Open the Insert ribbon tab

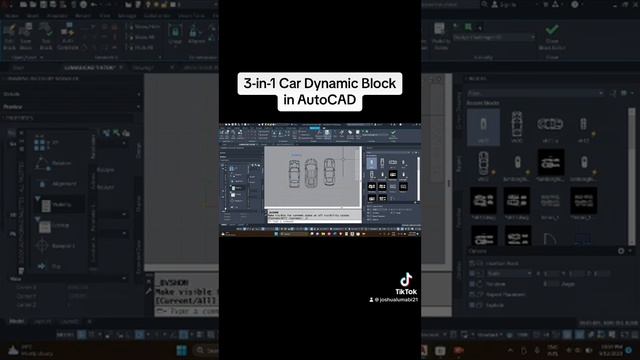tap(33, 16)
